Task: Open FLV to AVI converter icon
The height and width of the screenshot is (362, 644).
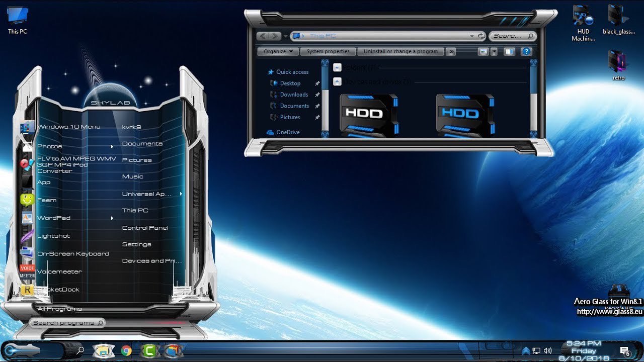Action: coord(27,164)
